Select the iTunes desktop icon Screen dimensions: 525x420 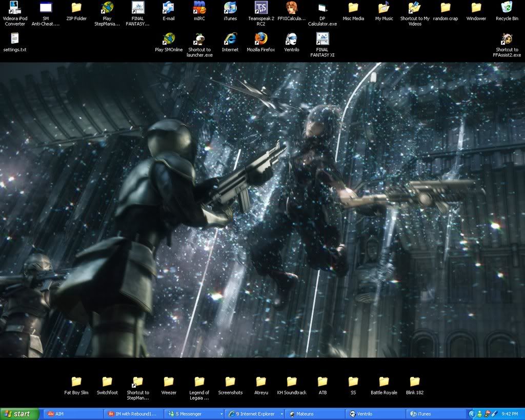230,8
